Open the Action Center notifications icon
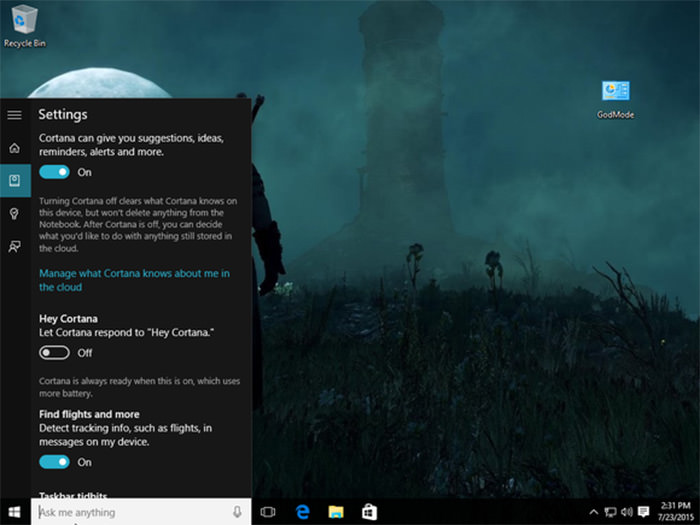Image resolution: width=700 pixels, height=525 pixels. pyautogui.click(x=643, y=512)
